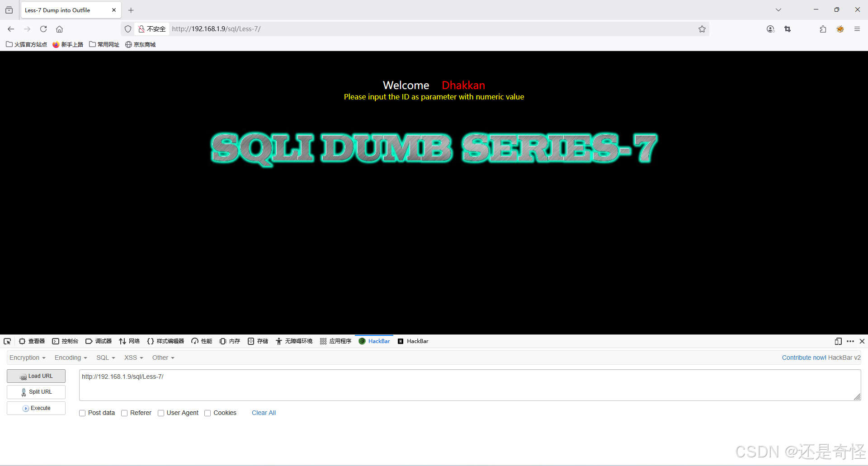Expand the Other dropdown menu
The width and height of the screenshot is (868, 466).
(x=163, y=358)
